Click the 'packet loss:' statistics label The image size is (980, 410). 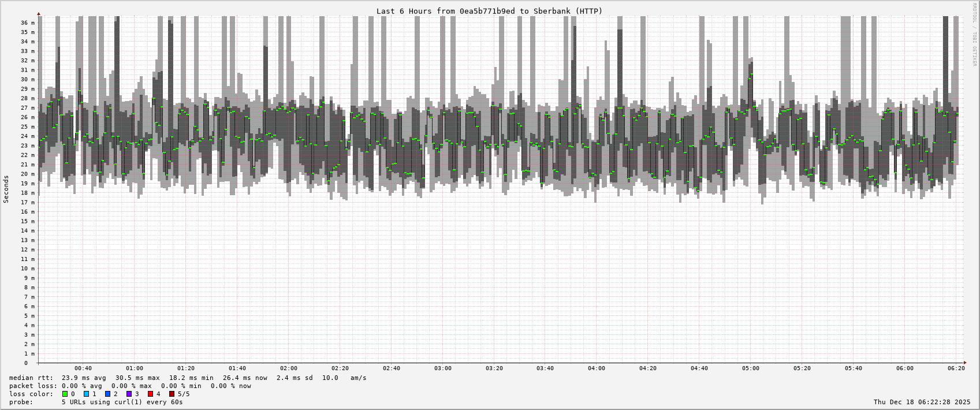click(x=33, y=386)
